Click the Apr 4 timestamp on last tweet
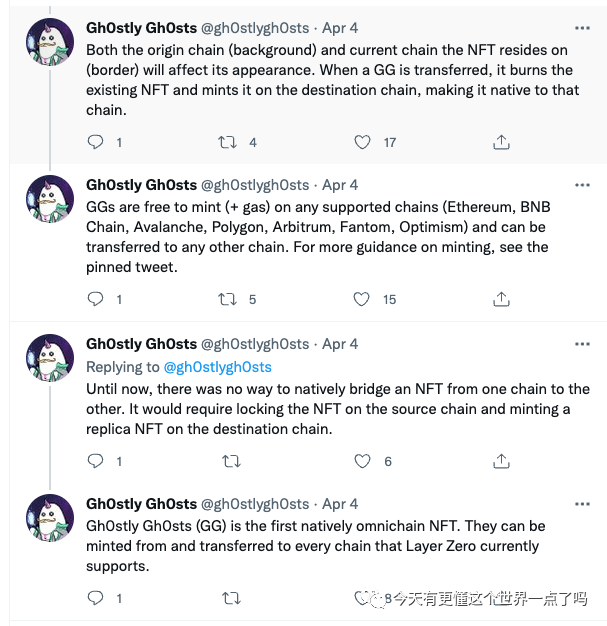 point(340,504)
